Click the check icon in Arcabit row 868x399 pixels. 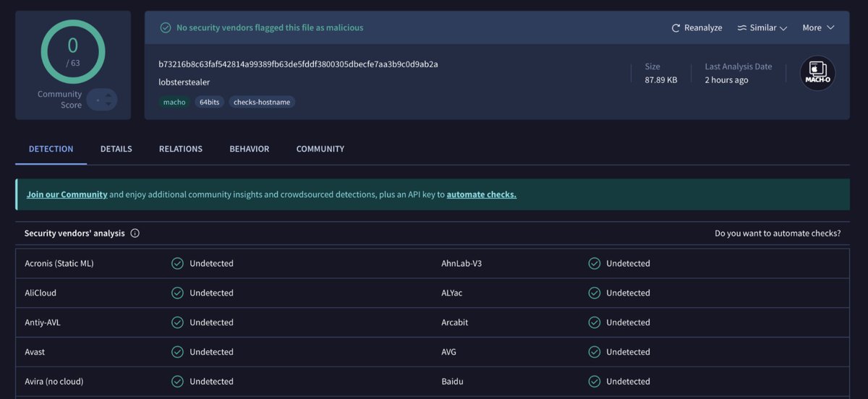pos(595,322)
